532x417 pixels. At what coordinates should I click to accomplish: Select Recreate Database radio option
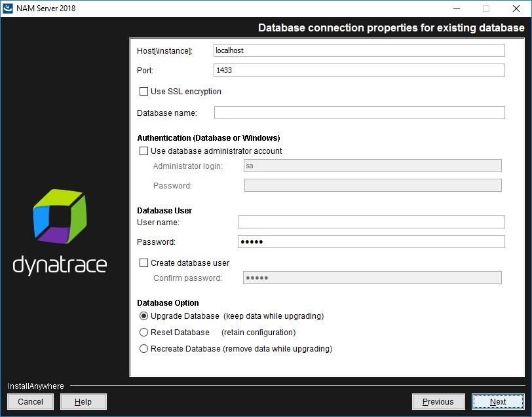(x=143, y=348)
